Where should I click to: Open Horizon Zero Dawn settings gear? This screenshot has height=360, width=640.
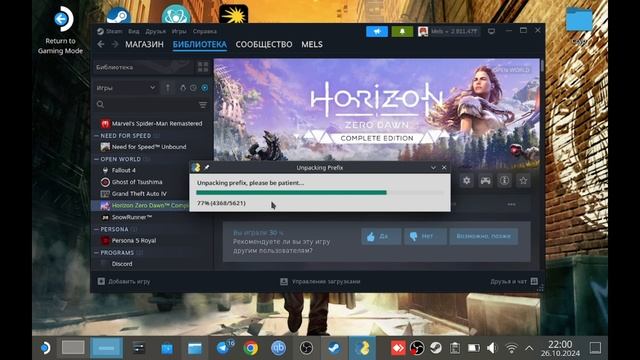click(467, 180)
